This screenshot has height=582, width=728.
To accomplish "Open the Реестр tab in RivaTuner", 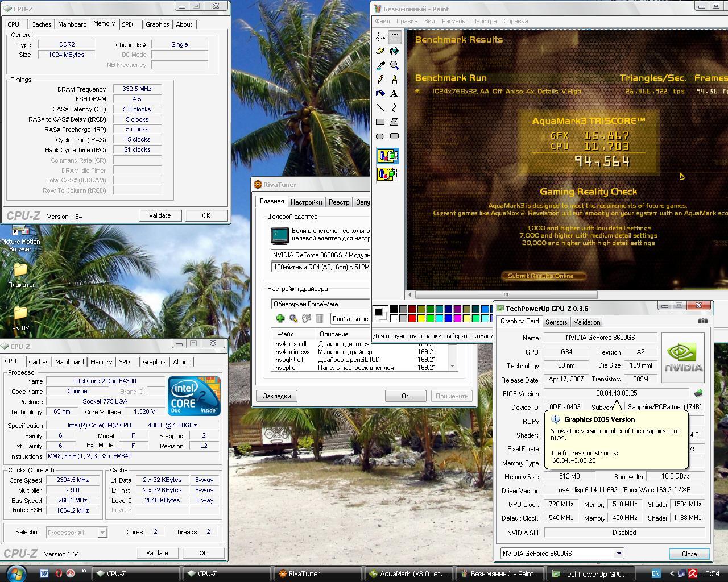I will click(x=339, y=202).
